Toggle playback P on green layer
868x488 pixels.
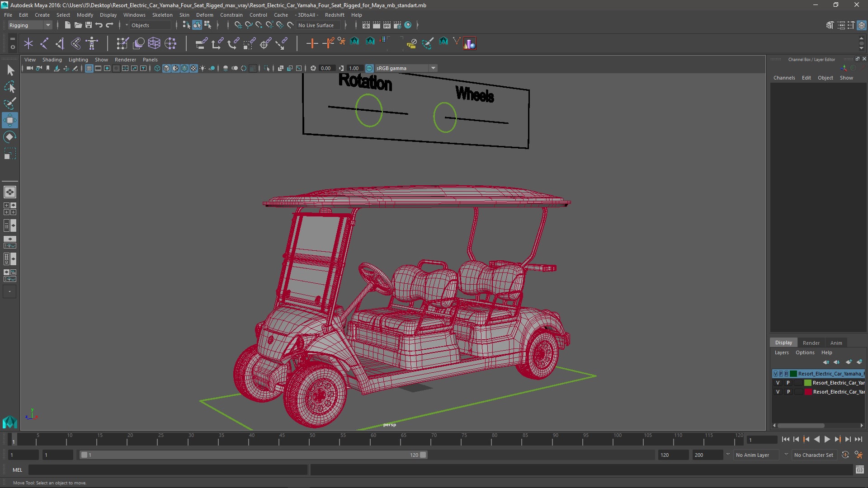pyautogui.click(x=788, y=383)
